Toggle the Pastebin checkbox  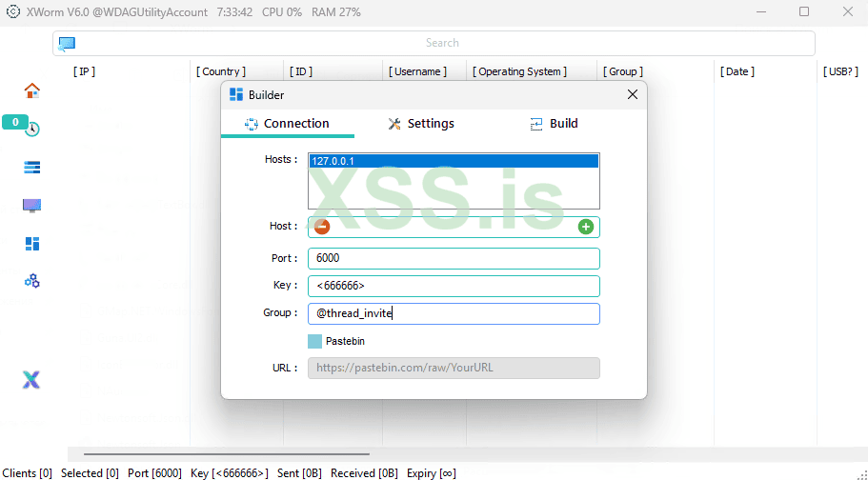pos(315,341)
